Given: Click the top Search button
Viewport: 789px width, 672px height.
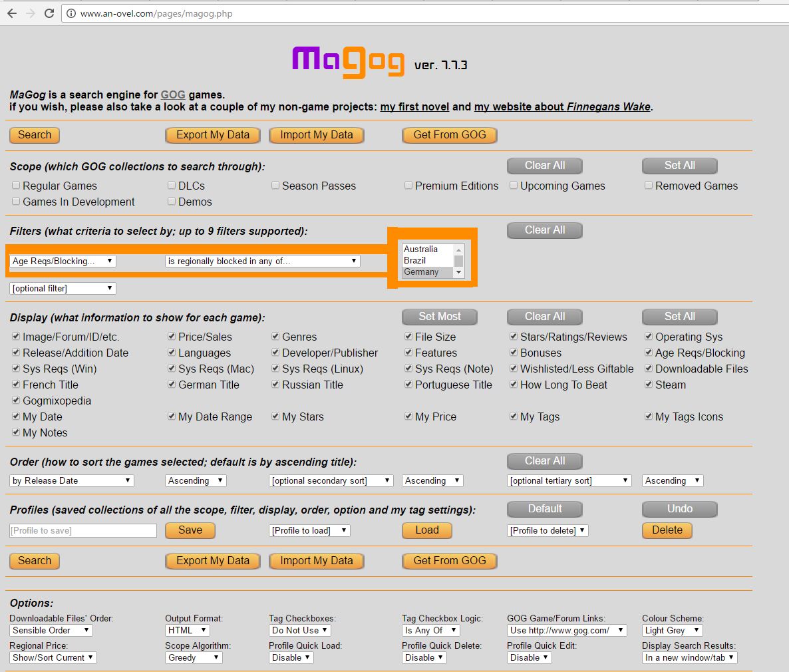Looking at the screenshot, I should click(x=35, y=135).
